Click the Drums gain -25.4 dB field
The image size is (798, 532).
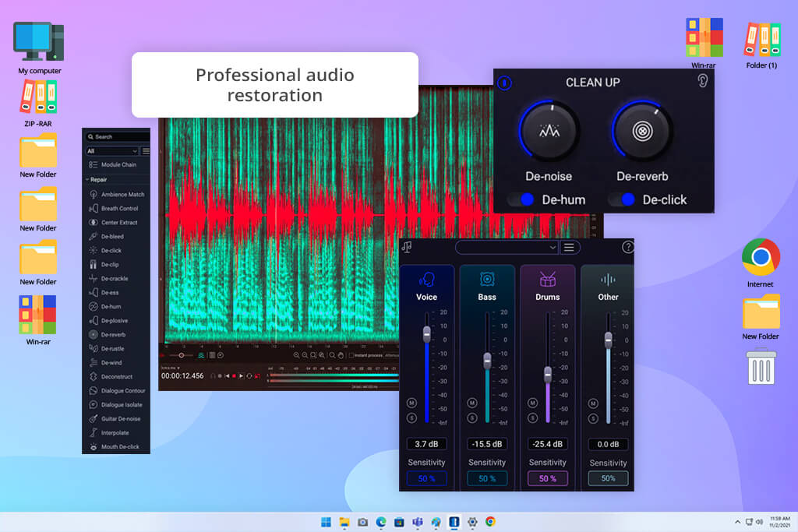point(548,444)
